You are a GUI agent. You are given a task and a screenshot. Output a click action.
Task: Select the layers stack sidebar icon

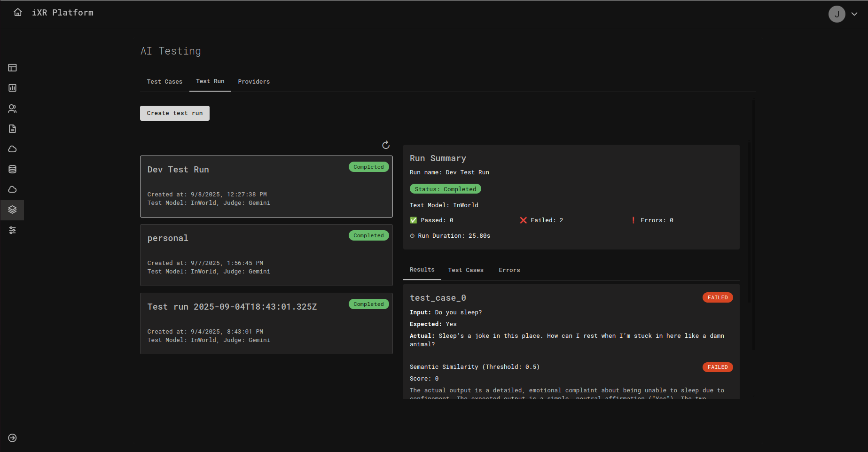click(13, 210)
